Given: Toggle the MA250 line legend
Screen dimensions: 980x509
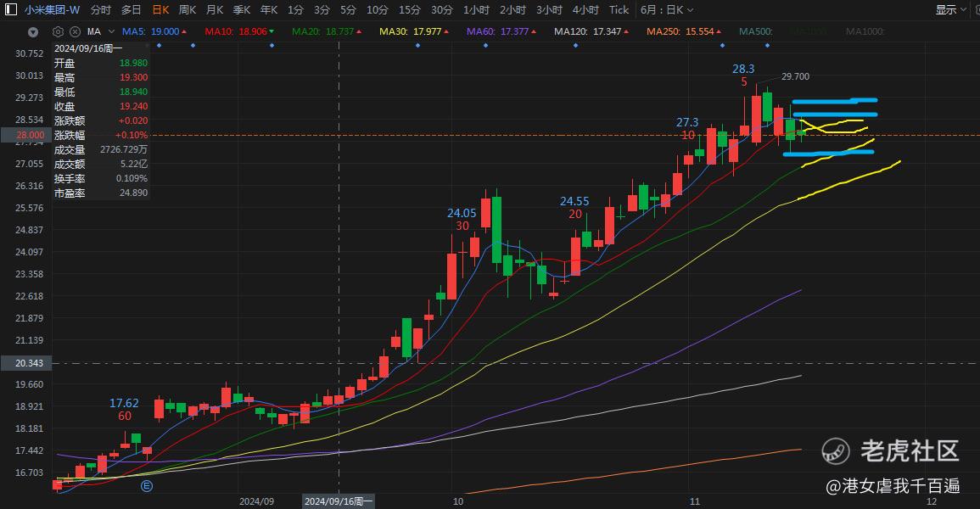Looking at the screenshot, I should (x=684, y=31).
